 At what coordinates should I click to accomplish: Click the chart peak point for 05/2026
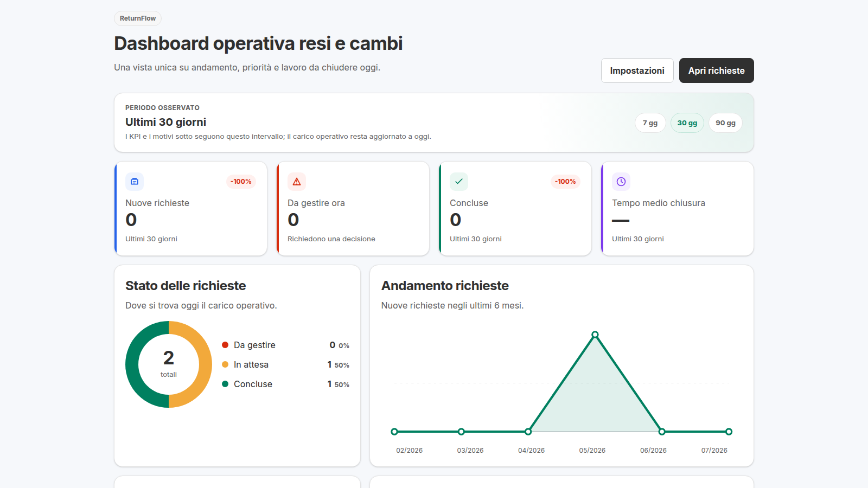pyautogui.click(x=595, y=335)
